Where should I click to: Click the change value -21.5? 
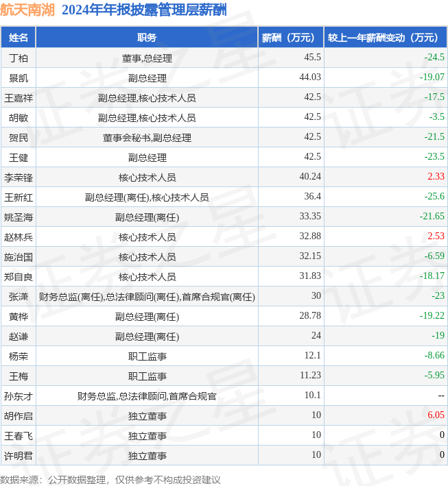(x=434, y=136)
